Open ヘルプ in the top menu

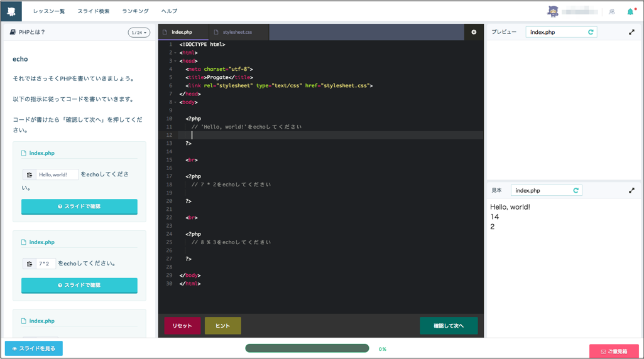[x=169, y=11]
